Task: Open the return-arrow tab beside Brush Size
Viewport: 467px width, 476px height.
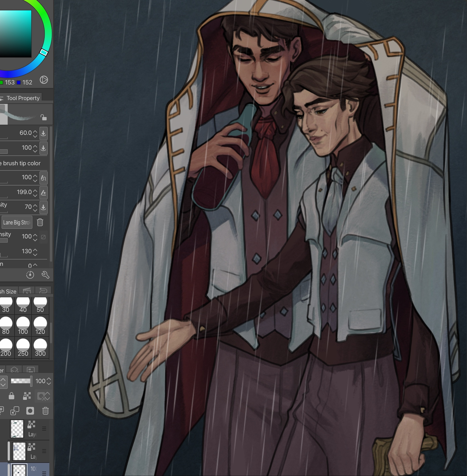Action: [x=43, y=291]
